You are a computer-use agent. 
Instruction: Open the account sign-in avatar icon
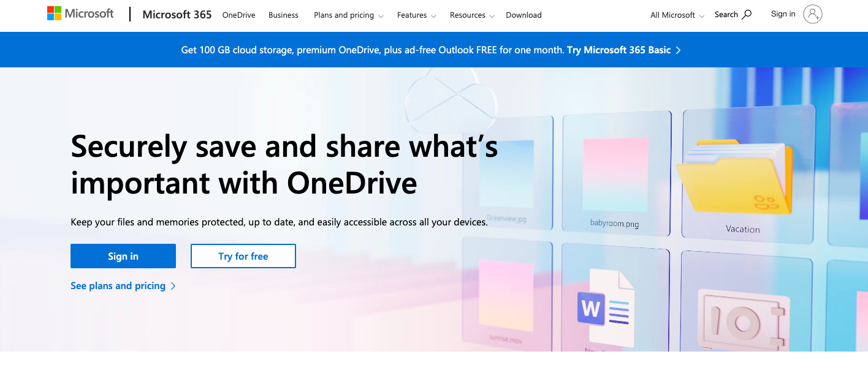[812, 14]
